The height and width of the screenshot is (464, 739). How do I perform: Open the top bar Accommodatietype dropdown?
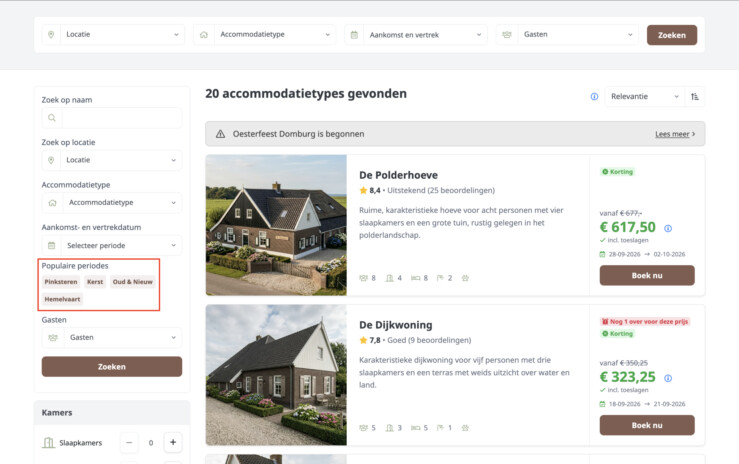pyautogui.click(x=265, y=34)
